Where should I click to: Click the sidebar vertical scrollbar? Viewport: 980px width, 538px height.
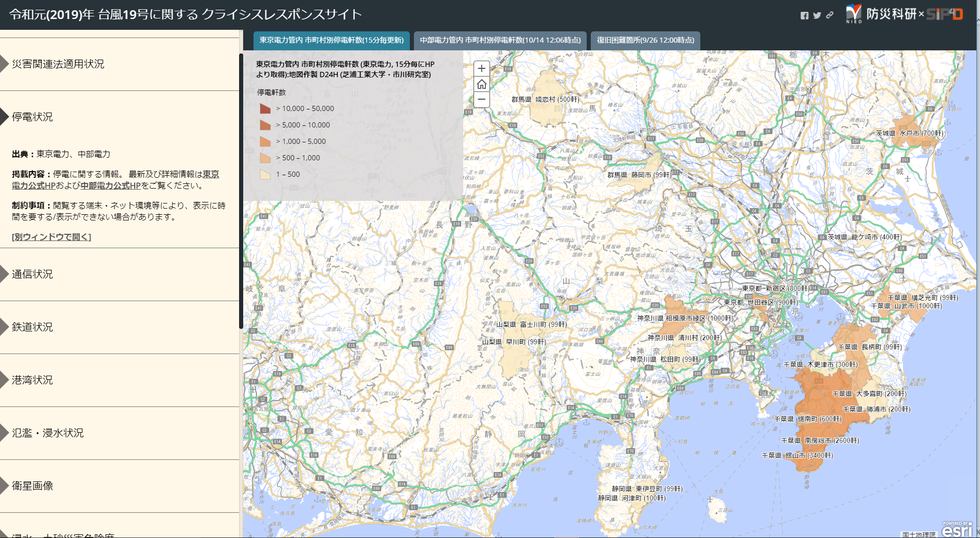pos(241,190)
